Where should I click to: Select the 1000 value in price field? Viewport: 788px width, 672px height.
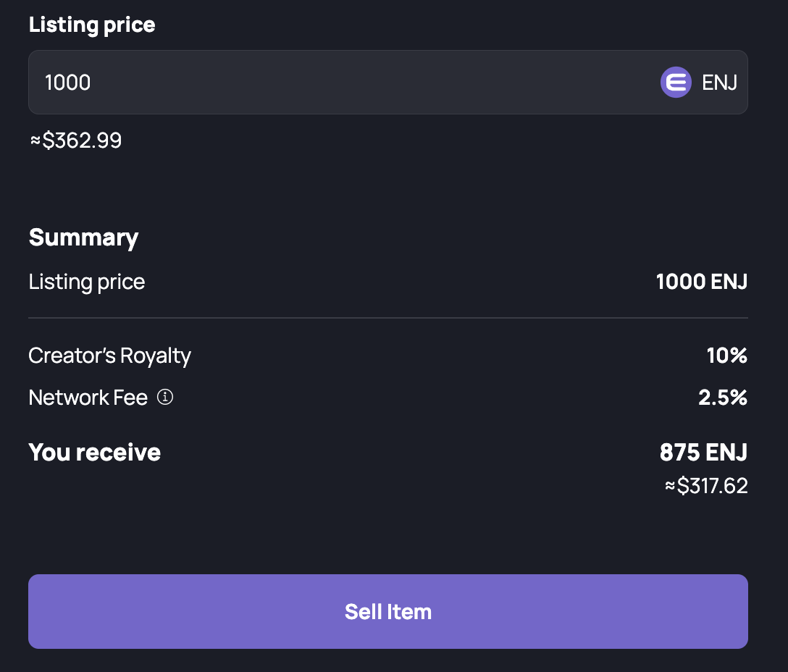point(67,83)
